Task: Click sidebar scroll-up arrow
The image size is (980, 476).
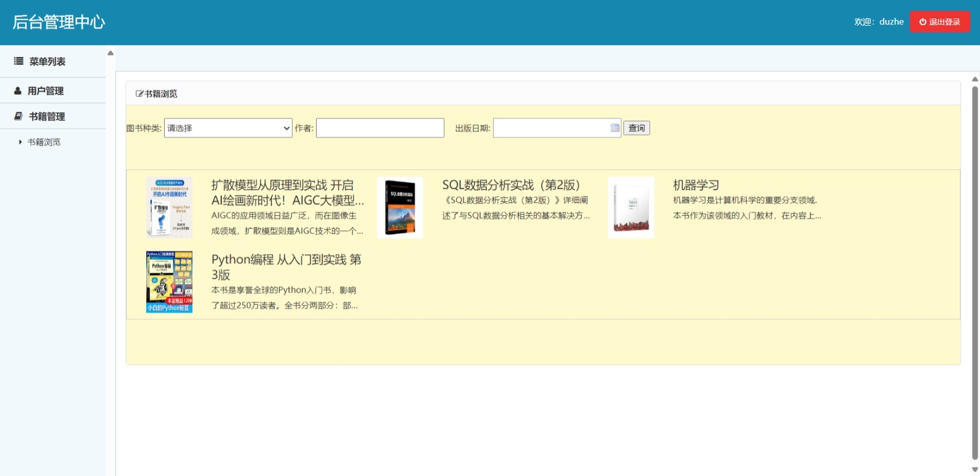Action: (111, 53)
